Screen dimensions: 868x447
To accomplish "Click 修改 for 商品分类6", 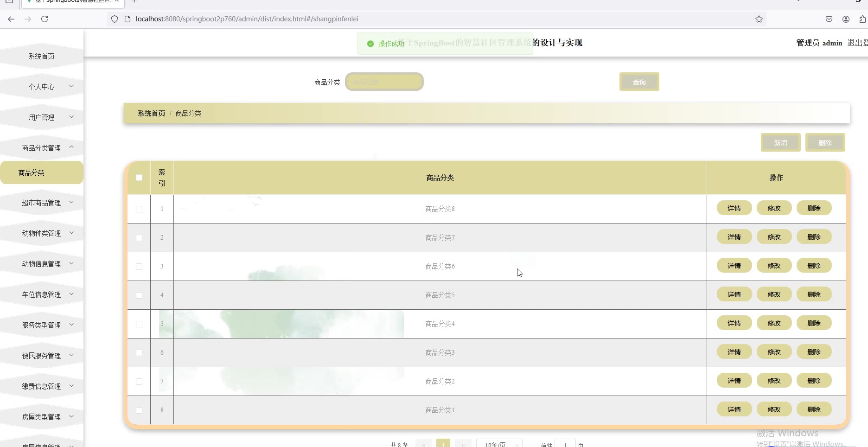I will pyautogui.click(x=774, y=266).
